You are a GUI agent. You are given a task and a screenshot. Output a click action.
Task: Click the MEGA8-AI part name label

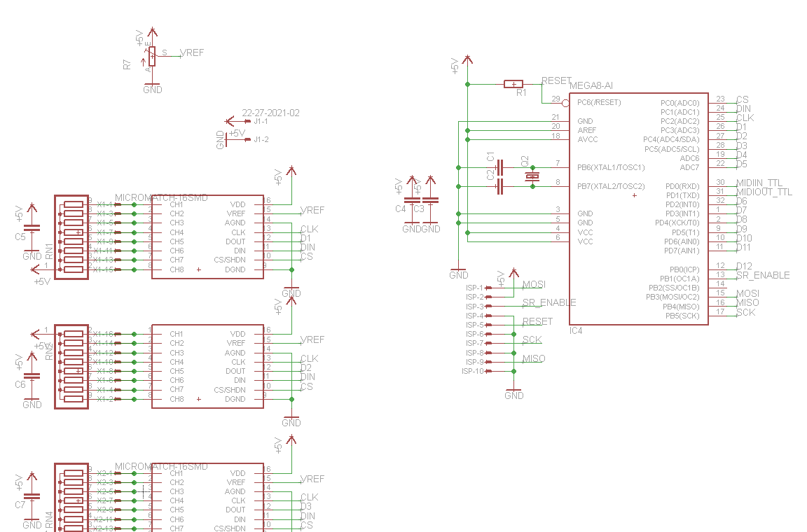pyautogui.click(x=591, y=86)
